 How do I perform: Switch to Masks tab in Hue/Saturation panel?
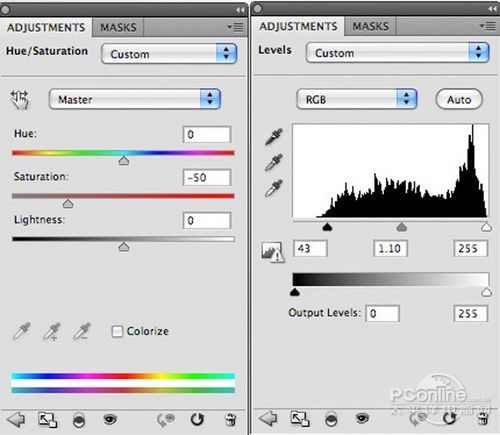point(118,27)
